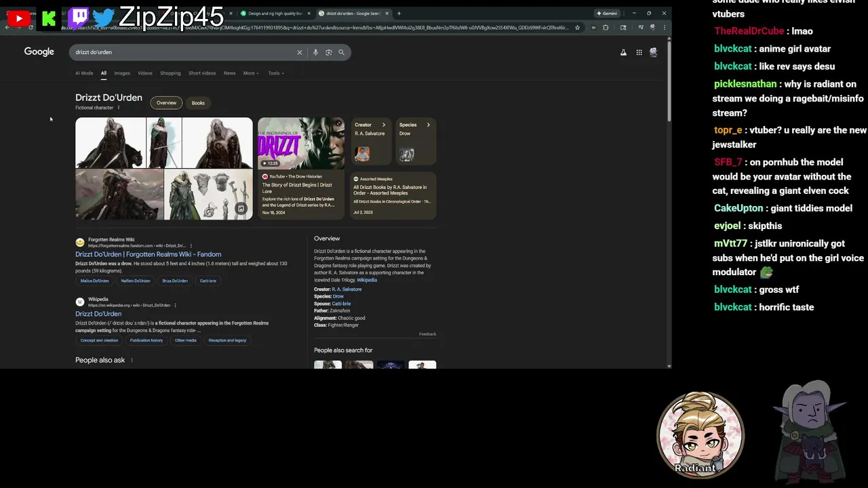Click the dark elf stream avatar
The height and width of the screenshot is (488, 868).
pos(810,432)
